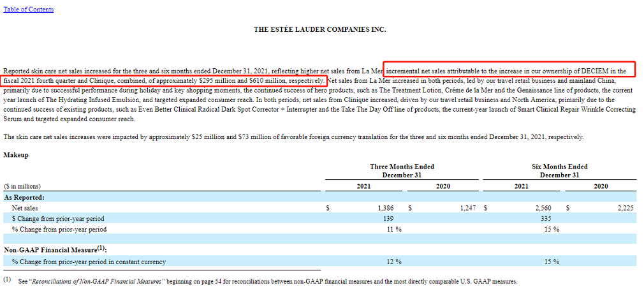
Task: Select the "Three Months Ended" column header
Action: (x=402, y=167)
